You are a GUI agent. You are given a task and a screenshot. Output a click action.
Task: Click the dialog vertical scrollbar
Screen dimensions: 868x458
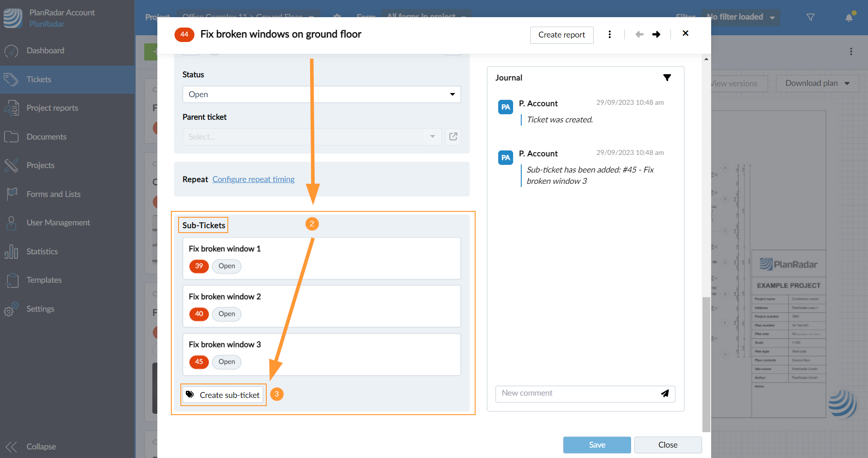pos(706,361)
